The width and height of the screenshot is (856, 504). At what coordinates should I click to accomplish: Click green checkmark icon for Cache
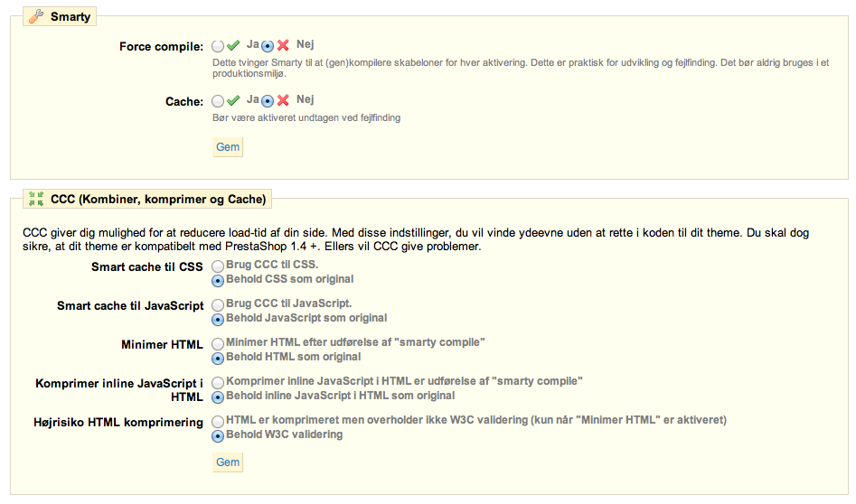pos(233,100)
